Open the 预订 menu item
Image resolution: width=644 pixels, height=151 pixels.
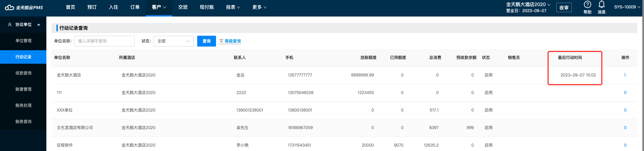(92, 7)
